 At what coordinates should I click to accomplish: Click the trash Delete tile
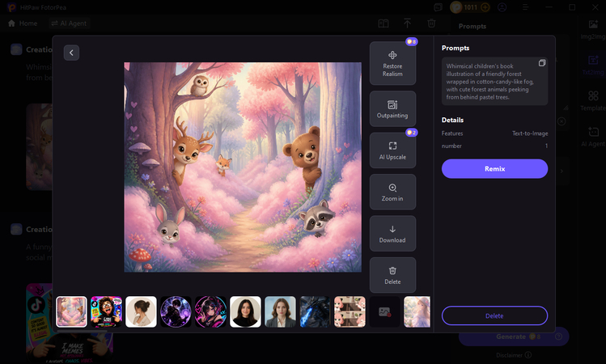392,275
